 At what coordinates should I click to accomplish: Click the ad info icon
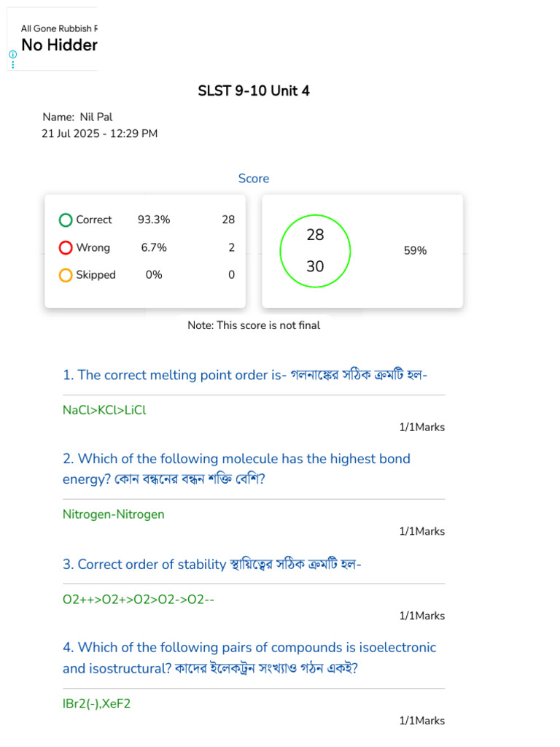(x=13, y=54)
